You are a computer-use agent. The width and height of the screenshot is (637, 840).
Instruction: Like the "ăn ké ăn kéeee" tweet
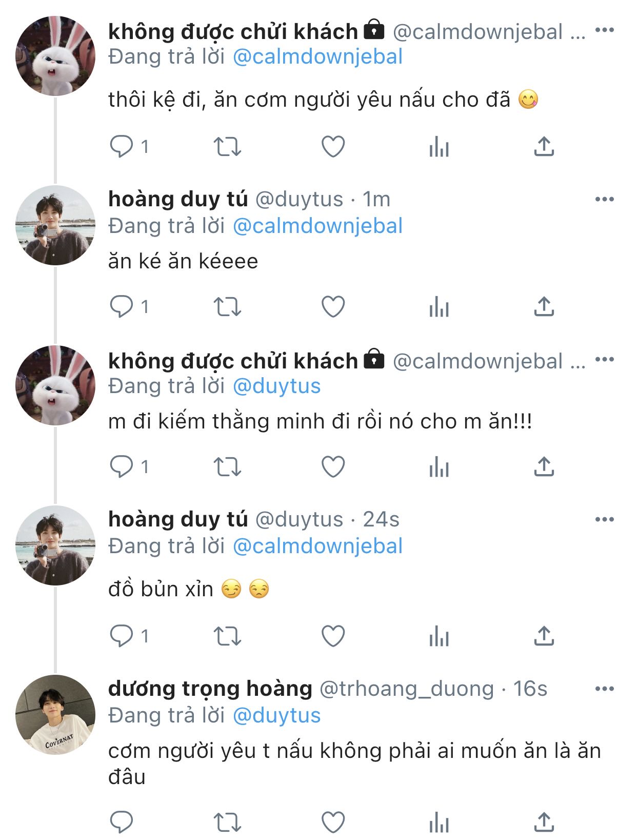pyautogui.click(x=333, y=307)
